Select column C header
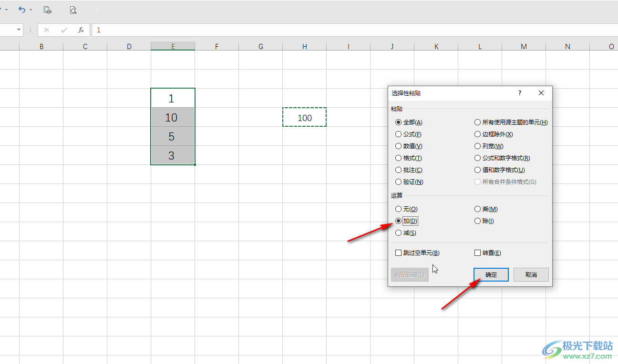The image size is (618, 364). pyautogui.click(x=85, y=46)
